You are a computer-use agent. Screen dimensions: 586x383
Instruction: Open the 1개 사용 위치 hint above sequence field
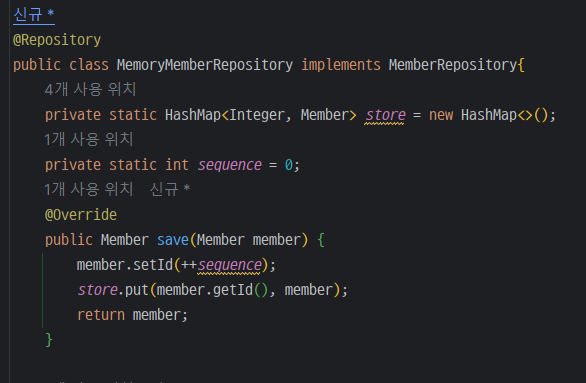pos(89,139)
